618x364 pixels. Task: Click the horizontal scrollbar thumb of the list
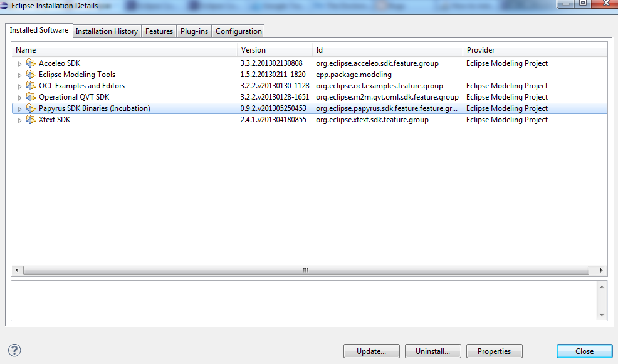tap(306, 270)
